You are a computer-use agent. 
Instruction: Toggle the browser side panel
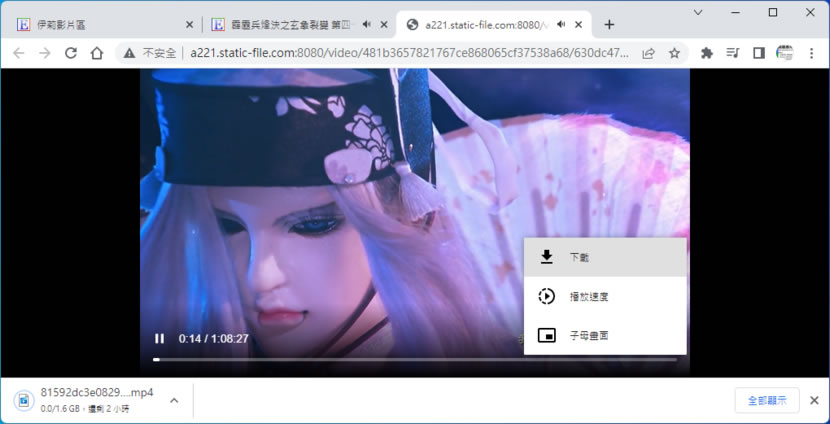tap(759, 53)
